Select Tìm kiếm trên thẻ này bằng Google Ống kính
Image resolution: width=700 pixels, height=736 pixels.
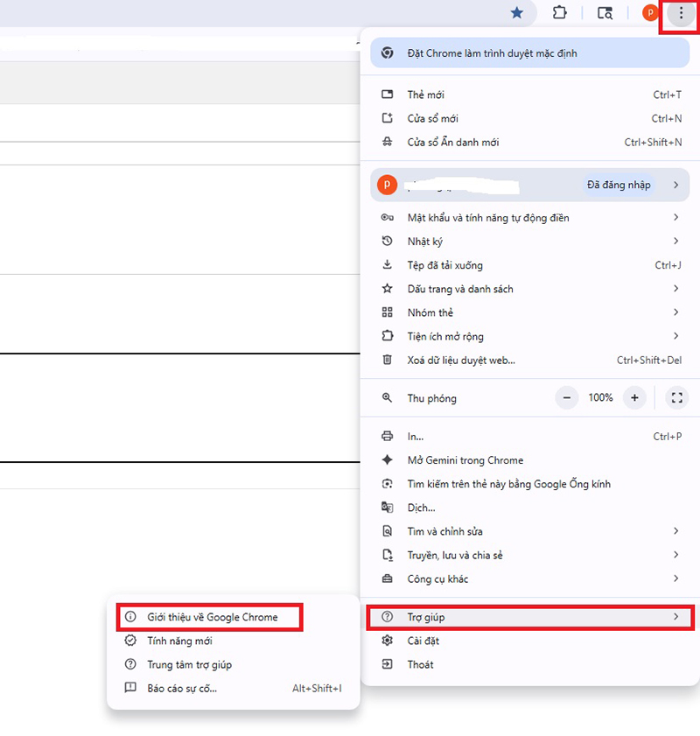[x=530, y=484]
